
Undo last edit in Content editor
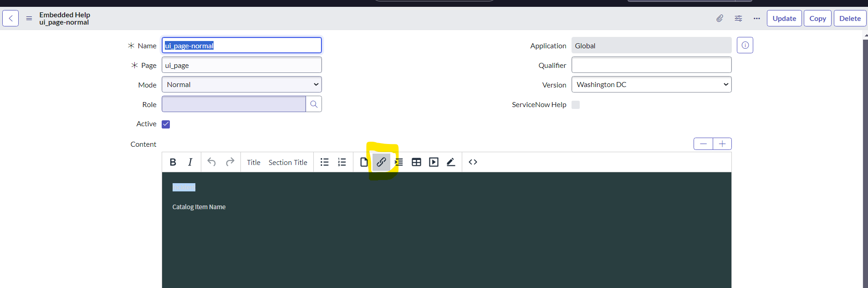(x=211, y=162)
